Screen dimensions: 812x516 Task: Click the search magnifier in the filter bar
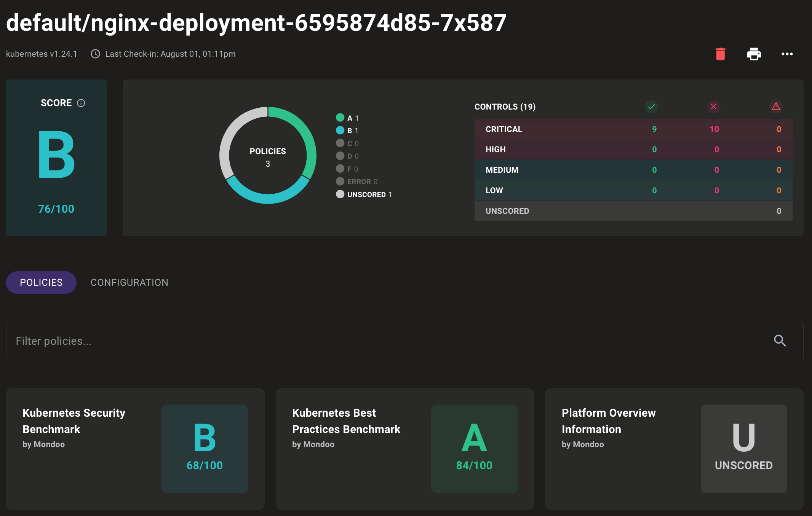pos(780,341)
